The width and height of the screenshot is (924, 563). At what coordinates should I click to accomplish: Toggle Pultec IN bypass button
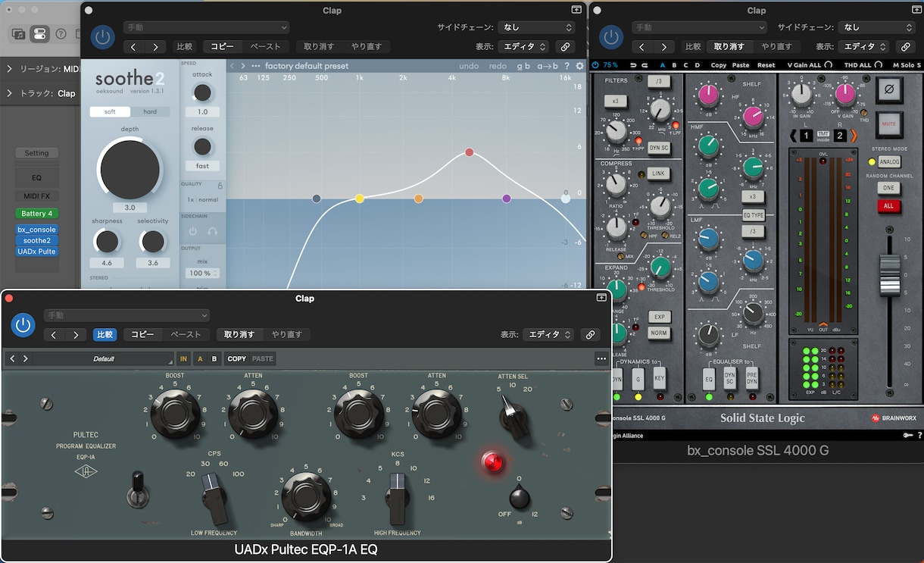[x=183, y=358]
